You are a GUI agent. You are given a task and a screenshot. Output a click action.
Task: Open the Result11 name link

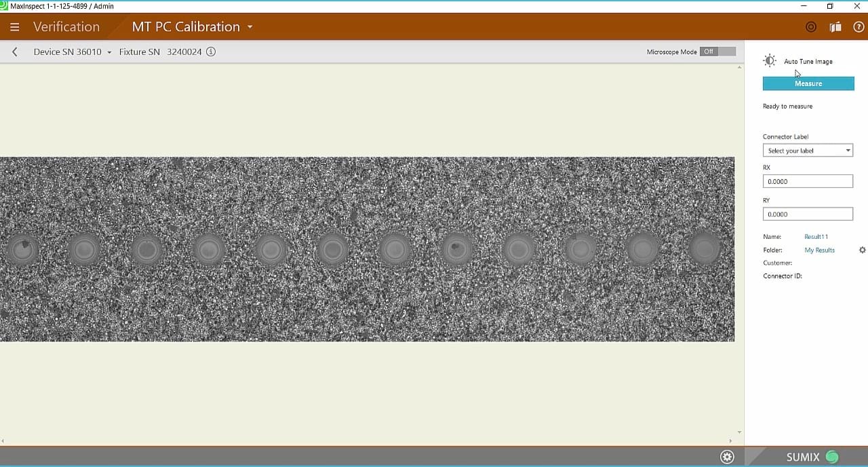click(816, 237)
